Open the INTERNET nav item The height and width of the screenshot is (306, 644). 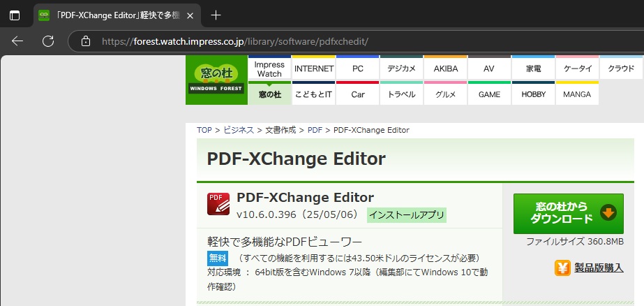click(x=314, y=68)
